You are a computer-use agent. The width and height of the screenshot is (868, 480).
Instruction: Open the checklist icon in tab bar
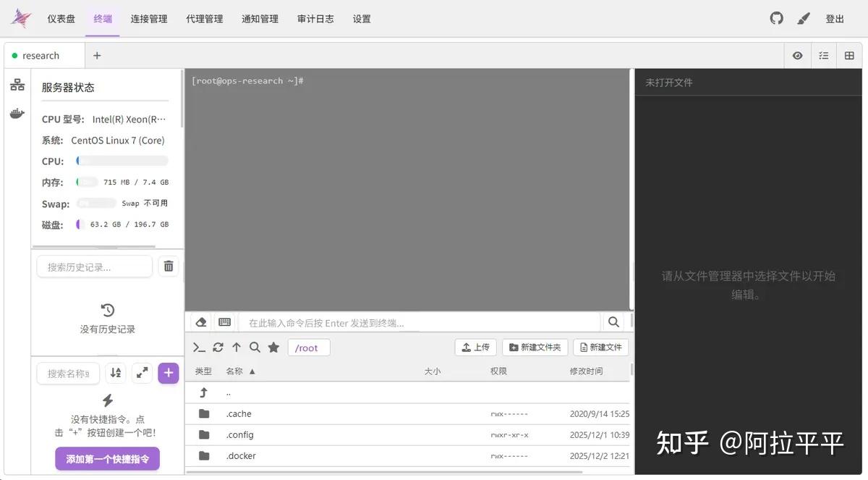[x=823, y=56]
